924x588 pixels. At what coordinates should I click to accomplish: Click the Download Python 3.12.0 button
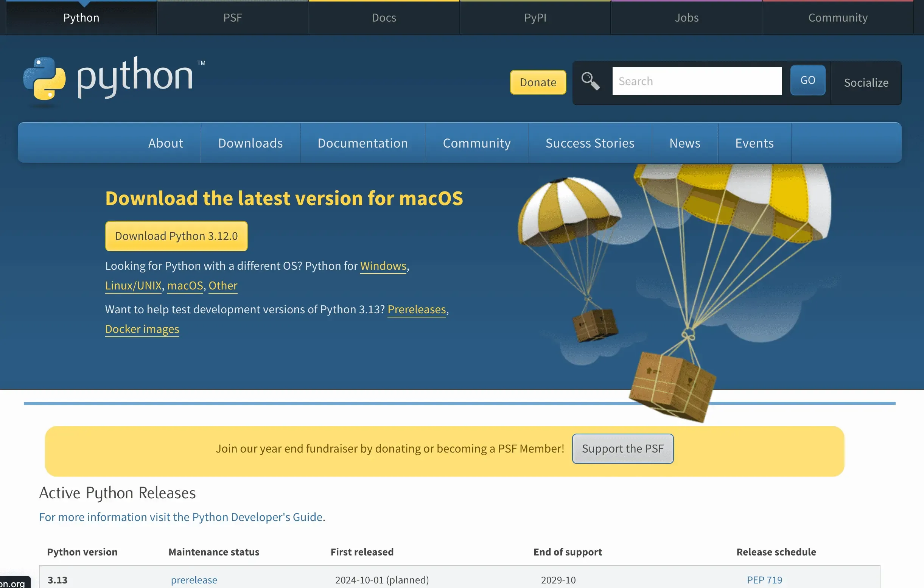coord(176,236)
